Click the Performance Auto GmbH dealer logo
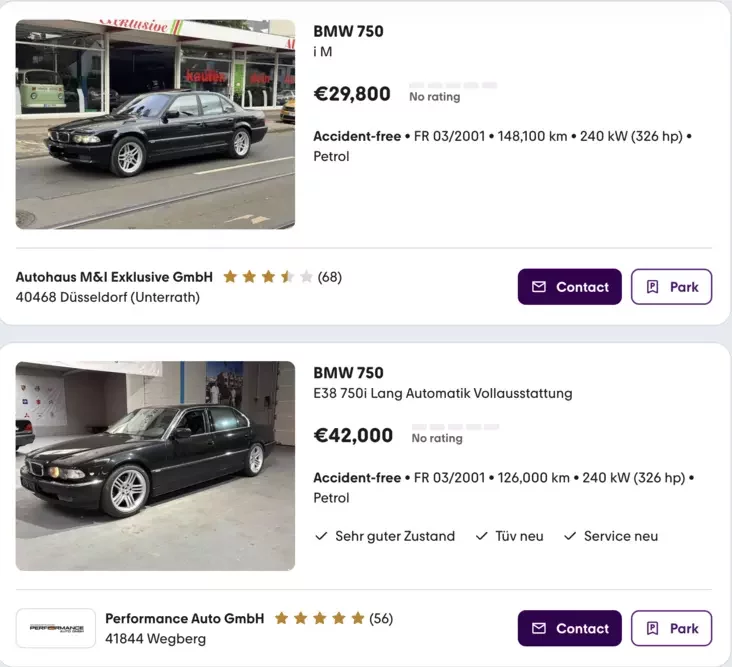Viewport: 732px width, 667px height. click(x=56, y=628)
